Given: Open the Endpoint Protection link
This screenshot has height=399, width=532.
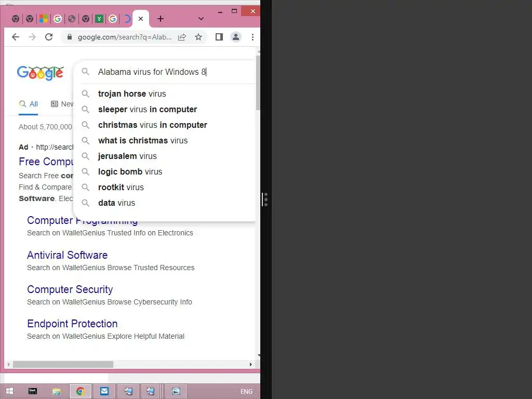Looking at the screenshot, I should (x=72, y=324).
